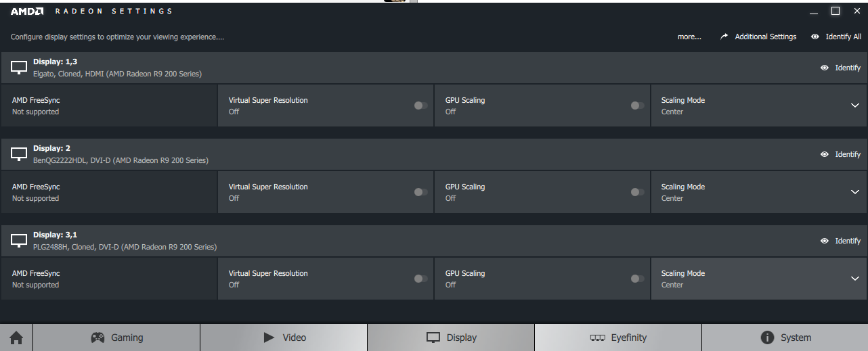This screenshot has height=351, width=868.
Task: Expand Scaling Mode dropdown for Display 1,3
Action: 854,106
